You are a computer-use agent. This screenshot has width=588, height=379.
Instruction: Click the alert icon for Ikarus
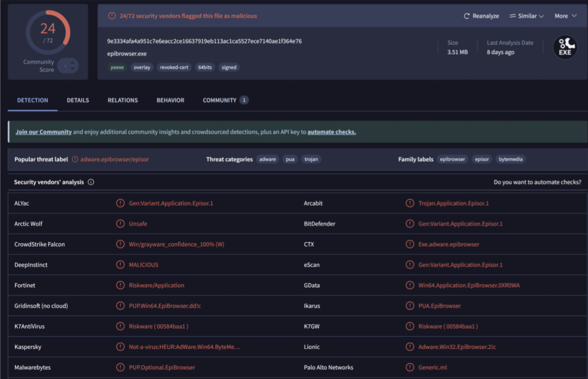pyautogui.click(x=410, y=306)
